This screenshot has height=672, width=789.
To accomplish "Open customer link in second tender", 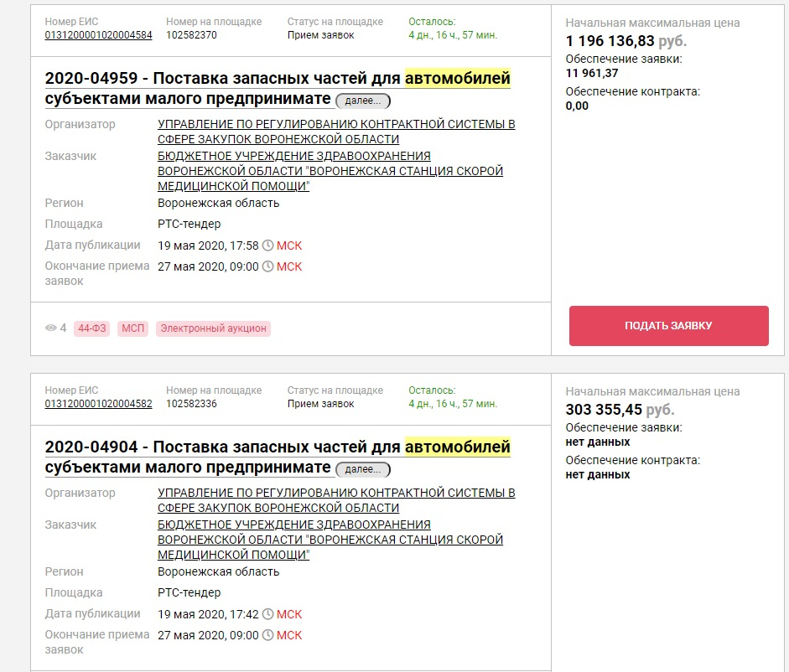I will click(x=330, y=540).
